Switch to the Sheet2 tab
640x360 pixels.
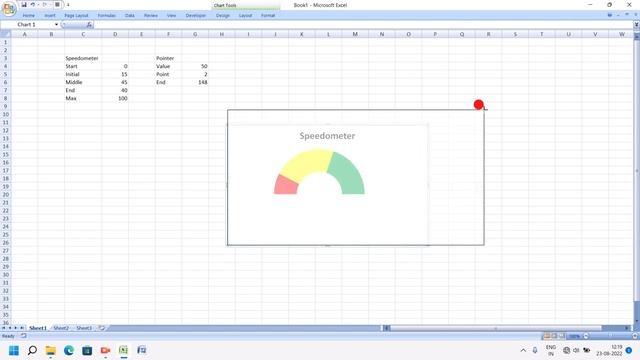pos(61,328)
